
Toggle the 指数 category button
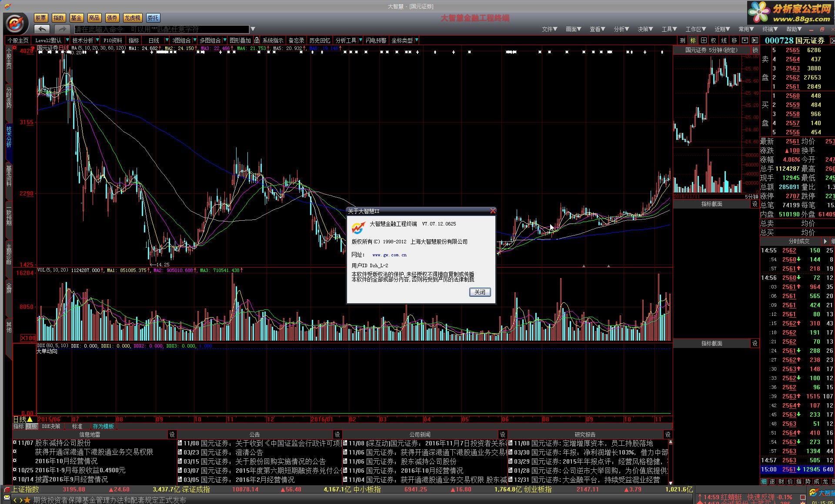tap(59, 18)
